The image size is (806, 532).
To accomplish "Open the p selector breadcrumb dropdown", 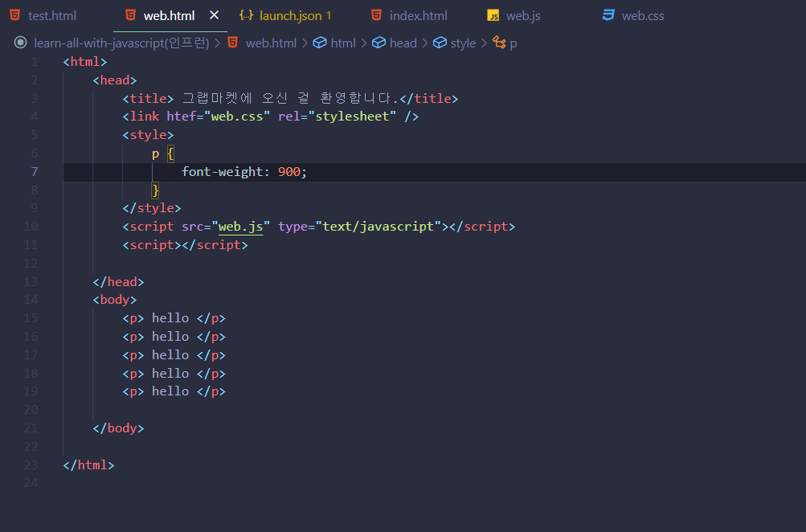I will point(513,43).
